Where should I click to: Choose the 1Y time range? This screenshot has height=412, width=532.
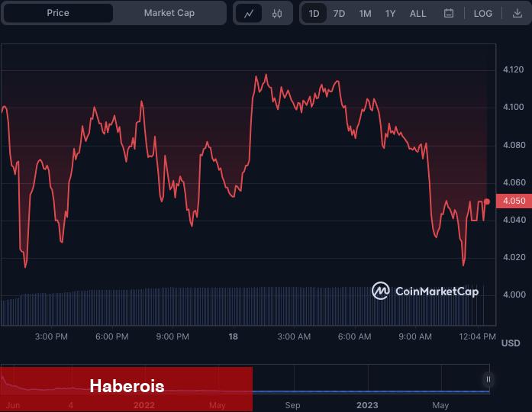click(x=390, y=14)
